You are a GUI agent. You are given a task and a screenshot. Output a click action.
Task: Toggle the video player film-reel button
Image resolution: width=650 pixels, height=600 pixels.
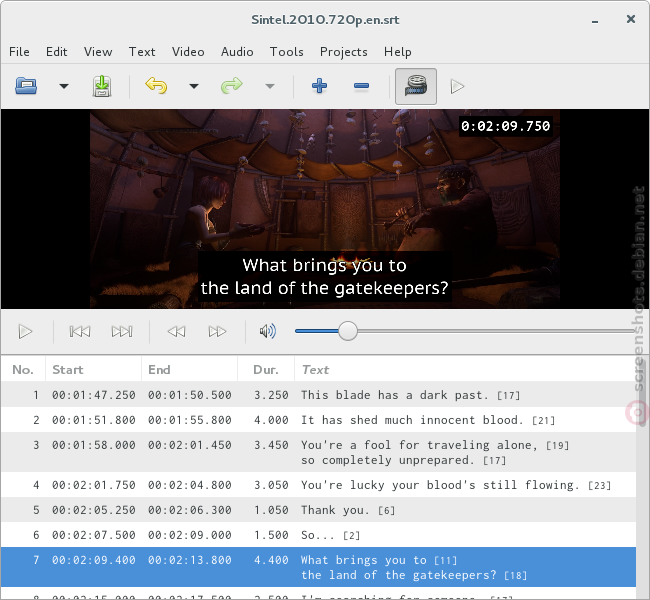point(416,86)
